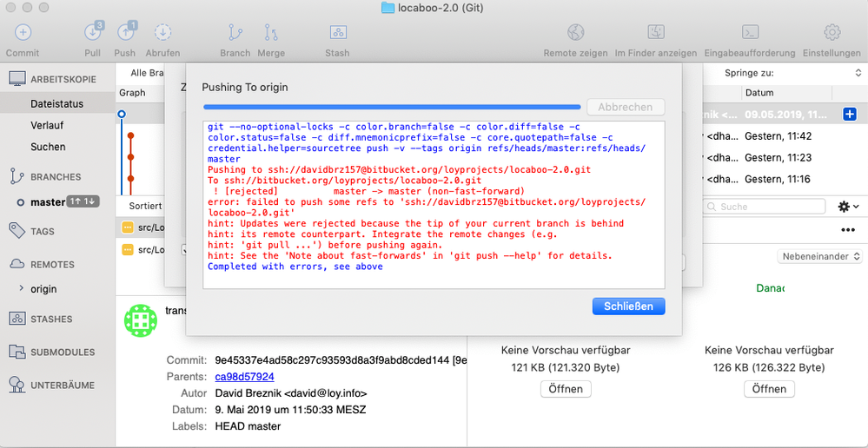The image size is (868, 448).
Task: Click the 'Completed with errors' log line
Action: 295,267
